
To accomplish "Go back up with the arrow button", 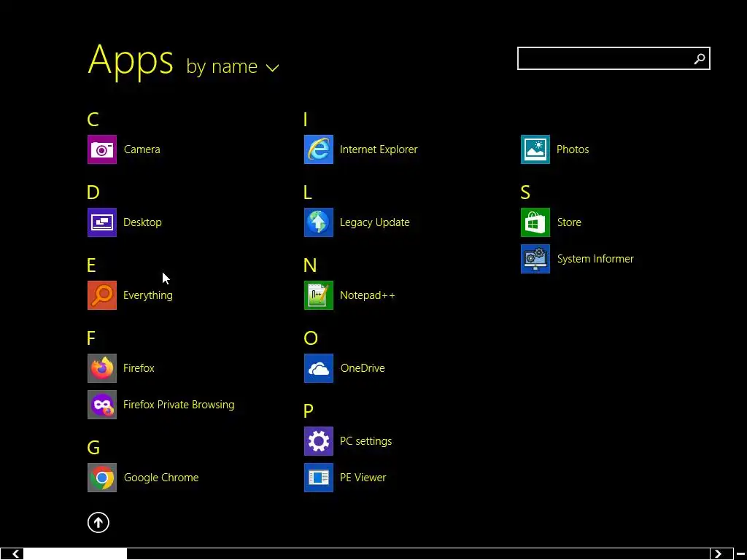I will (98, 522).
